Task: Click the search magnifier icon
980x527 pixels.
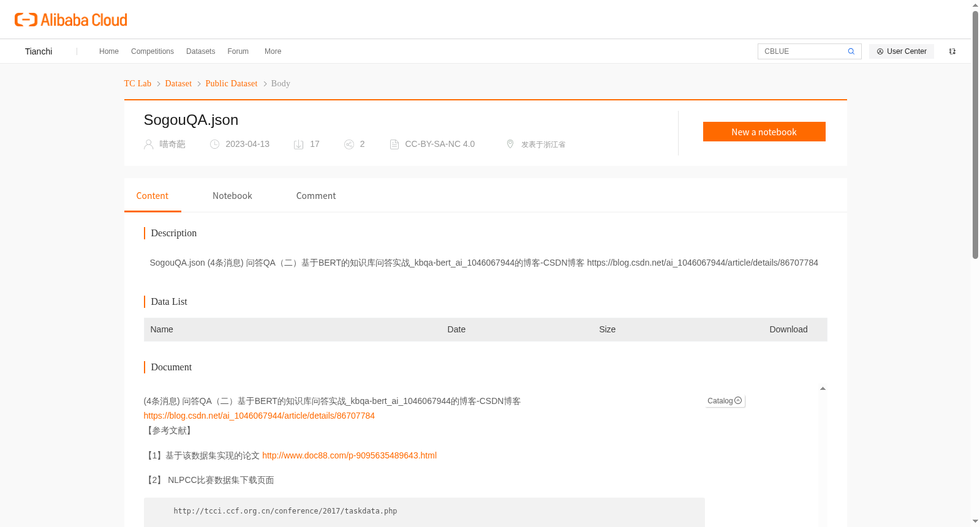Action: 851,51
